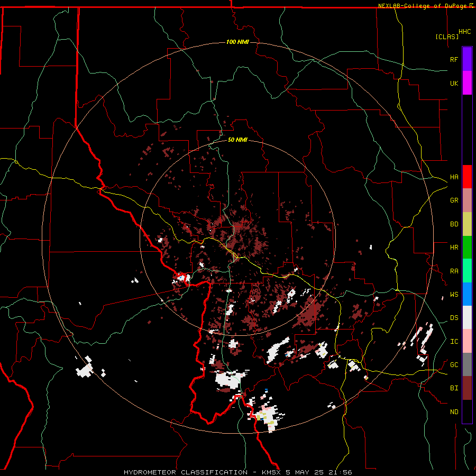Click the BD legend label
476x476 pixels.
(454, 224)
